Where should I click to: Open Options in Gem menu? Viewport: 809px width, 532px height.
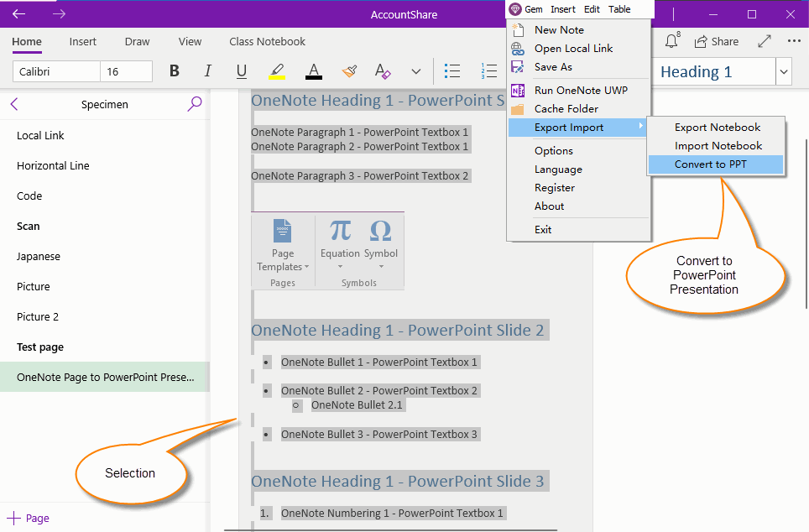click(578, 151)
